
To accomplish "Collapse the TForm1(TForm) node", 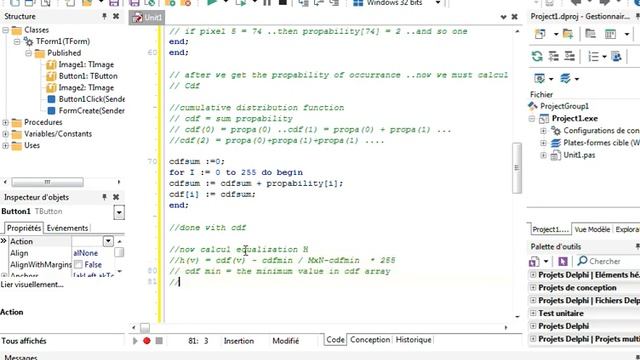I will pos(17,42).
